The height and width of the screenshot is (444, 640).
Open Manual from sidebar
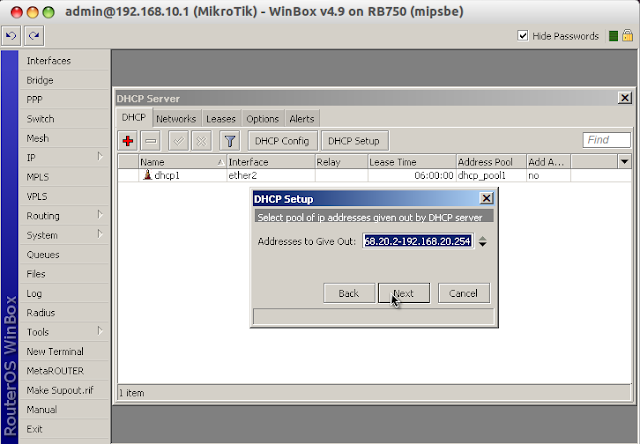point(64,410)
